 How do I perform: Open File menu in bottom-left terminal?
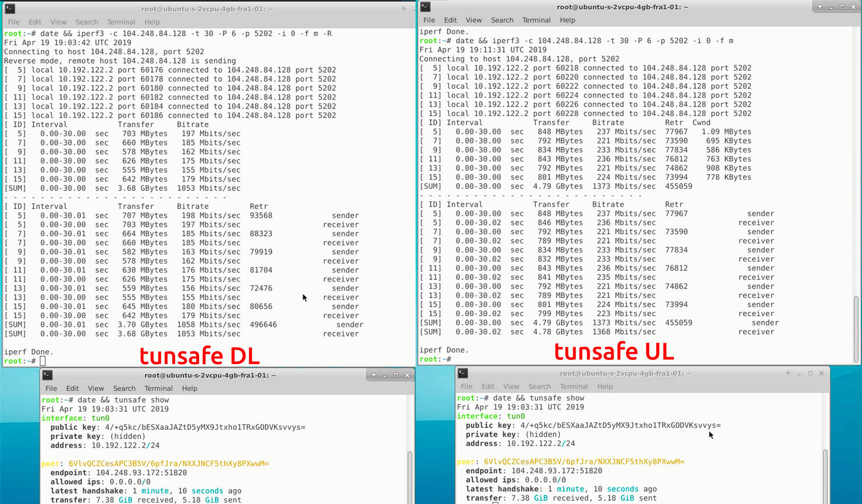[51, 388]
